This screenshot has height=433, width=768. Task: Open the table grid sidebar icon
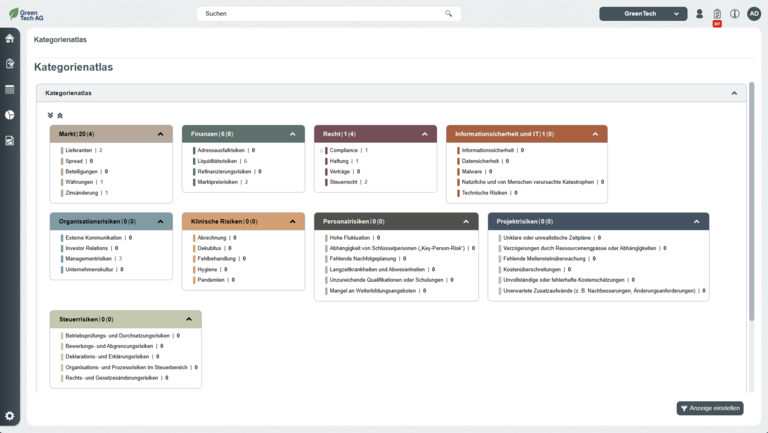(x=10, y=89)
